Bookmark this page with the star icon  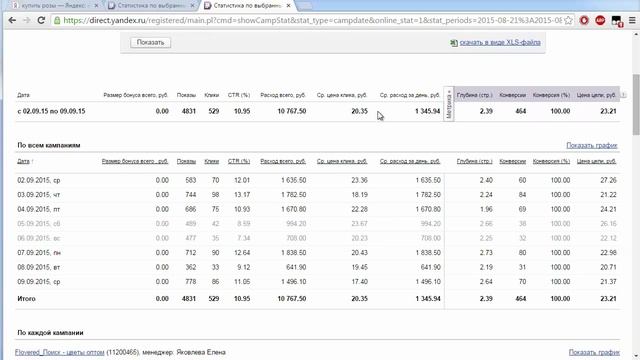point(568,20)
